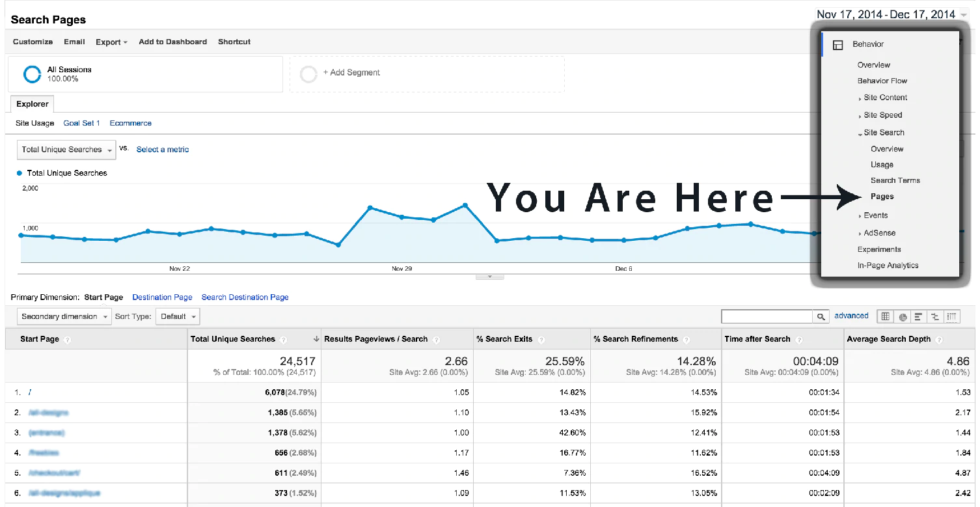The image size is (980, 507).
Task: Click the Behavior section icon in the menu
Action: pos(838,44)
